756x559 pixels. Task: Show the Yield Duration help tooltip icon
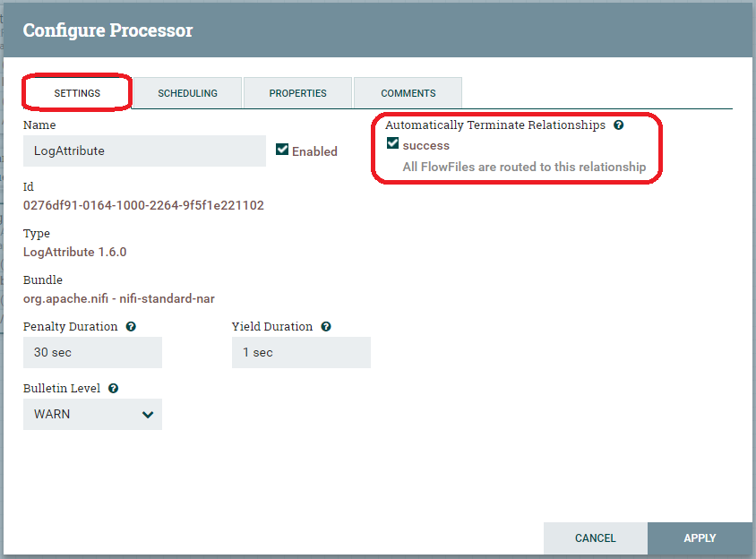326,327
